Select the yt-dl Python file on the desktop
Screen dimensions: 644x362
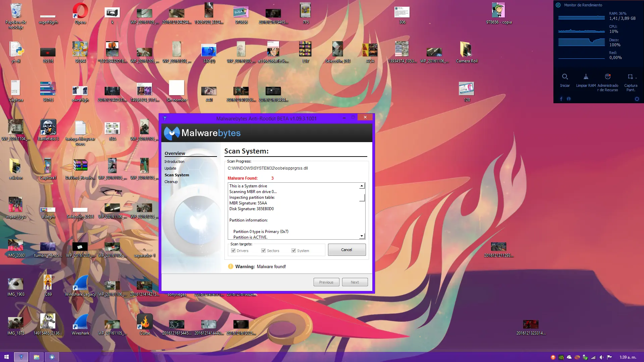(16, 52)
